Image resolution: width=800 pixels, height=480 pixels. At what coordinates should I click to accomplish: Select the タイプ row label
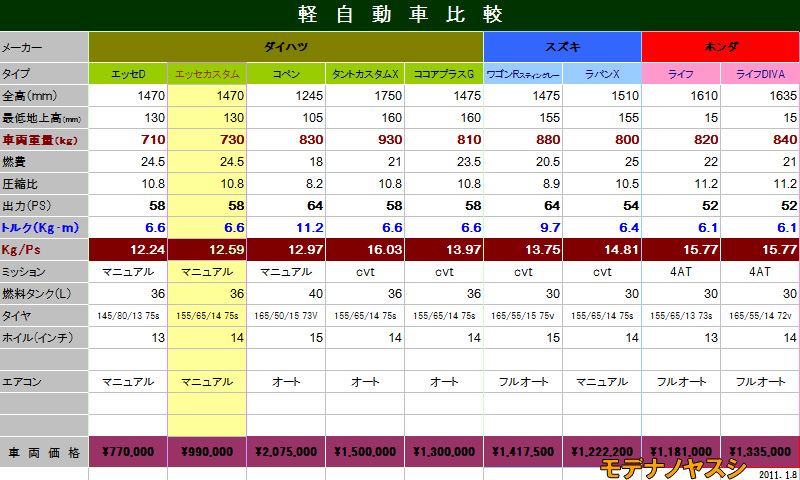pyautogui.click(x=44, y=74)
